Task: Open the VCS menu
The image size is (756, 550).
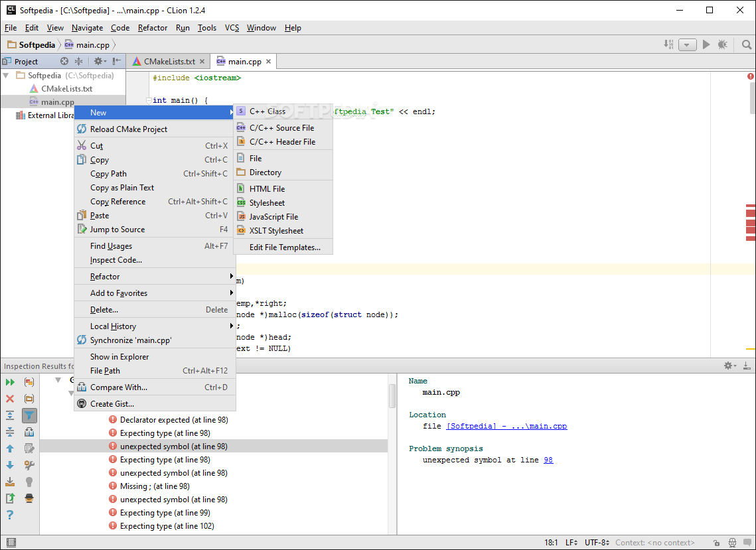Action: [232, 27]
